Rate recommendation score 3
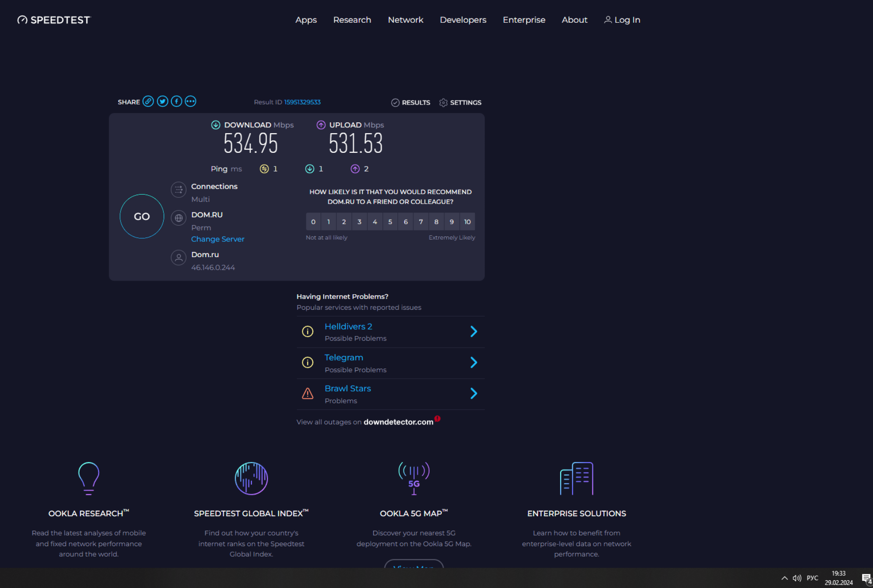Screen dimensions: 873x588 pos(360,222)
